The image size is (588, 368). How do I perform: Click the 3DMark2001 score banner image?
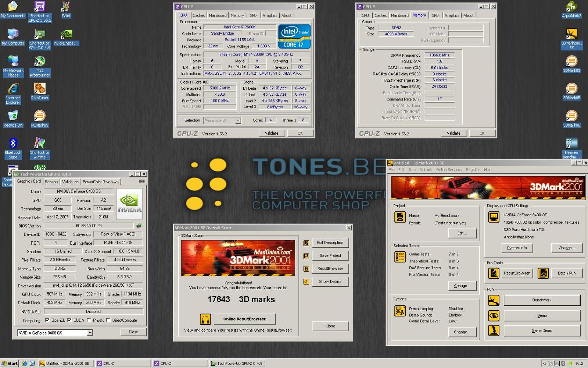click(238, 258)
